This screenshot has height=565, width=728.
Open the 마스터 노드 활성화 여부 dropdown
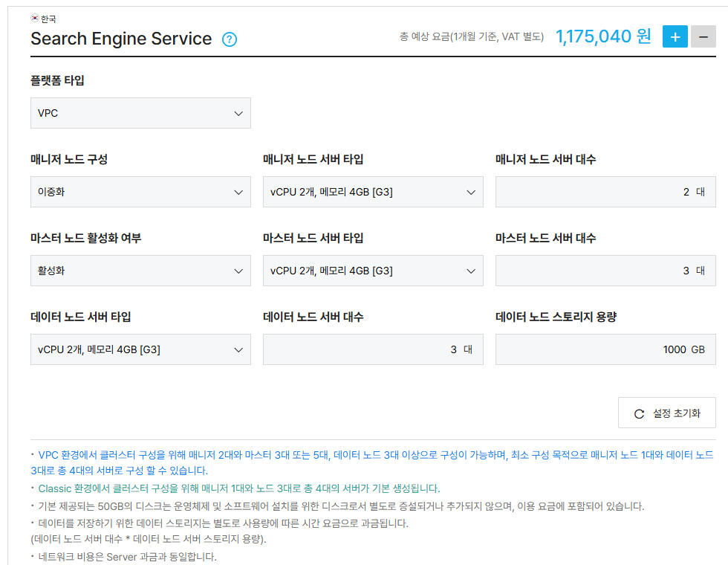pyautogui.click(x=140, y=271)
